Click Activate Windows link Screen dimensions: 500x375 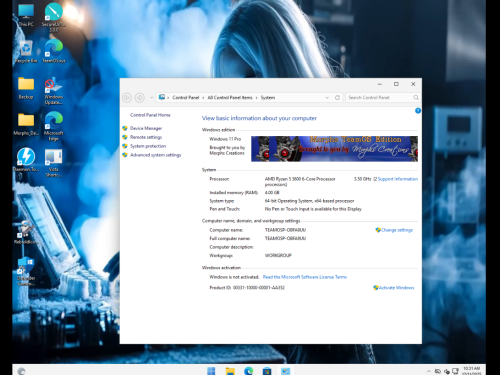pos(394,288)
